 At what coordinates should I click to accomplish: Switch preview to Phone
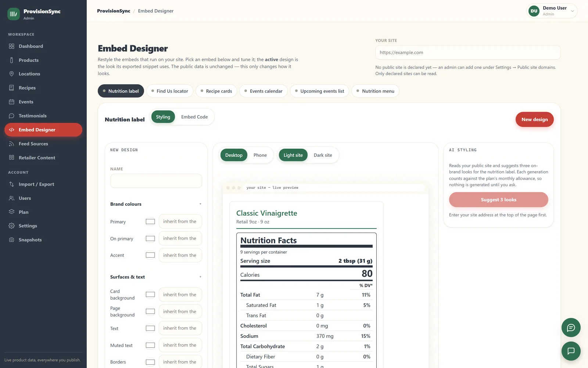(x=260, y=155)
